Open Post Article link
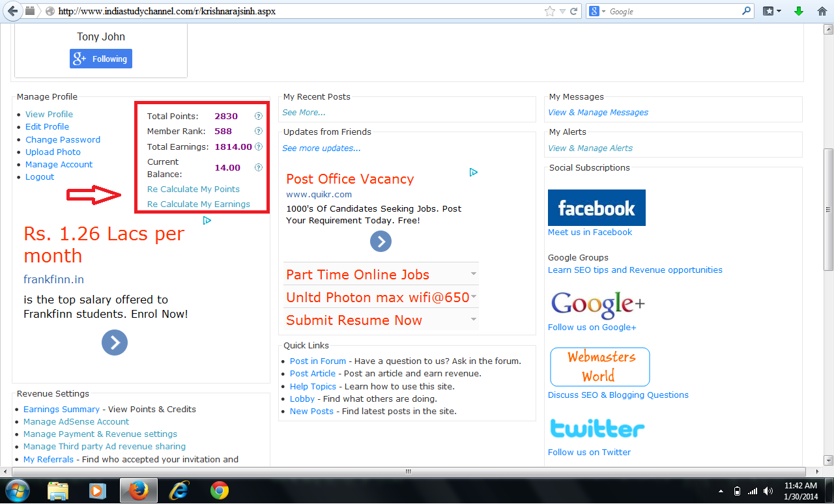The height and width of the screenshot is (504, 834). tap(313, 373)
